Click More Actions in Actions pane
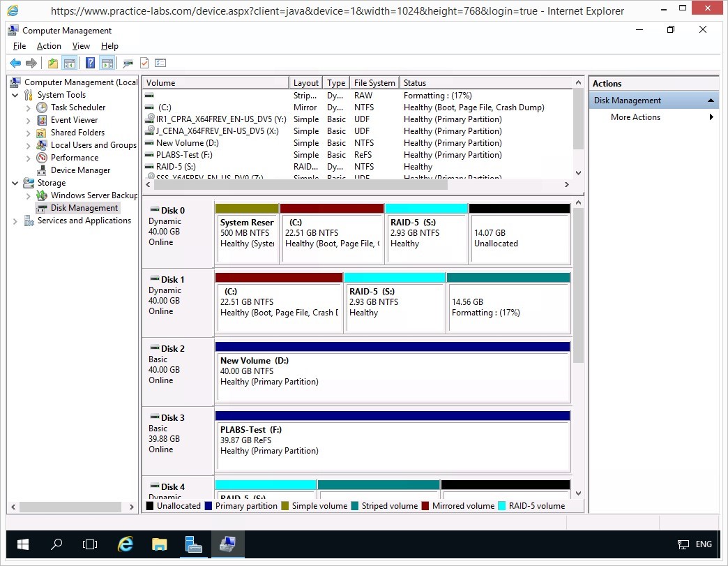728x566 pixels. (x=635, y=117)
